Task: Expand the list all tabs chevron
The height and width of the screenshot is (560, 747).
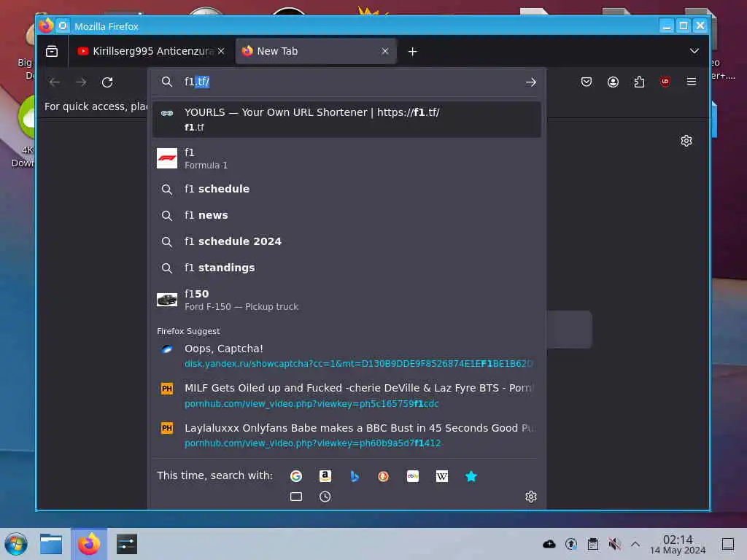Action: tap(694, 51)
